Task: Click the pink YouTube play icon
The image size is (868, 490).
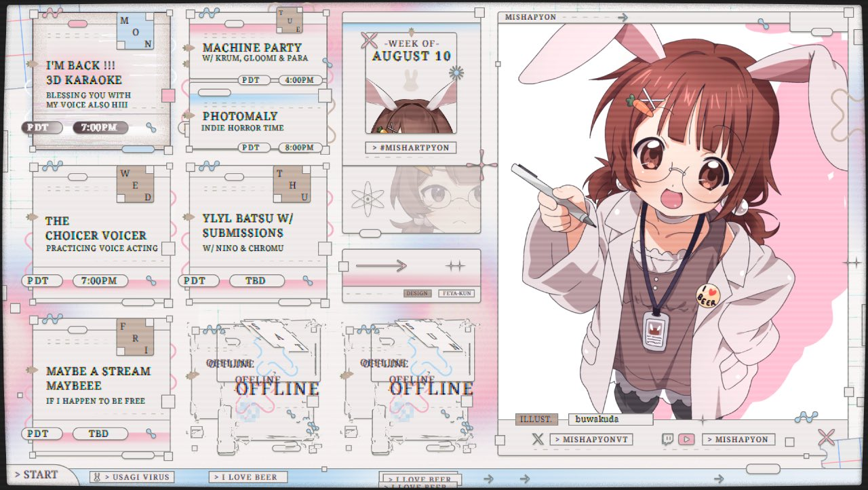Action: pyautogui.click(x=686, y=439)
